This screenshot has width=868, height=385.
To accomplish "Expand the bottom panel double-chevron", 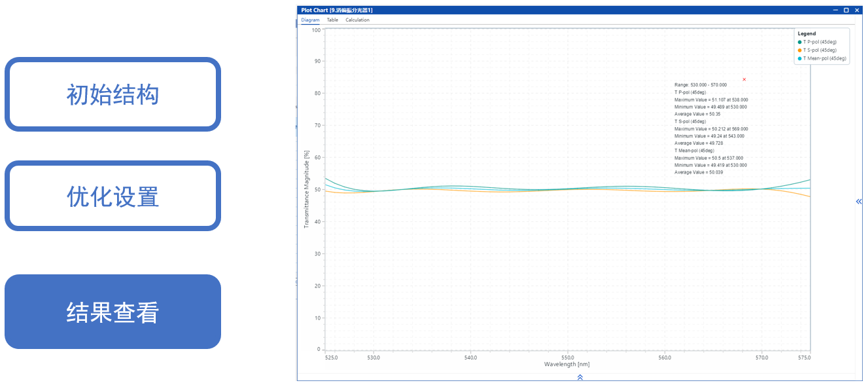I will [x=580, y=377].
